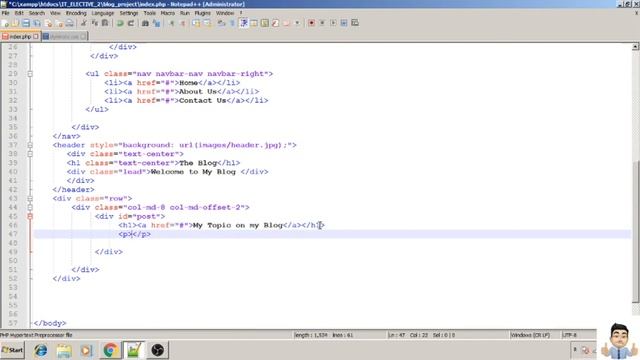
Task: Click the Save recorded macro icon
Action: pyautogui.click(x=355, y=23)
